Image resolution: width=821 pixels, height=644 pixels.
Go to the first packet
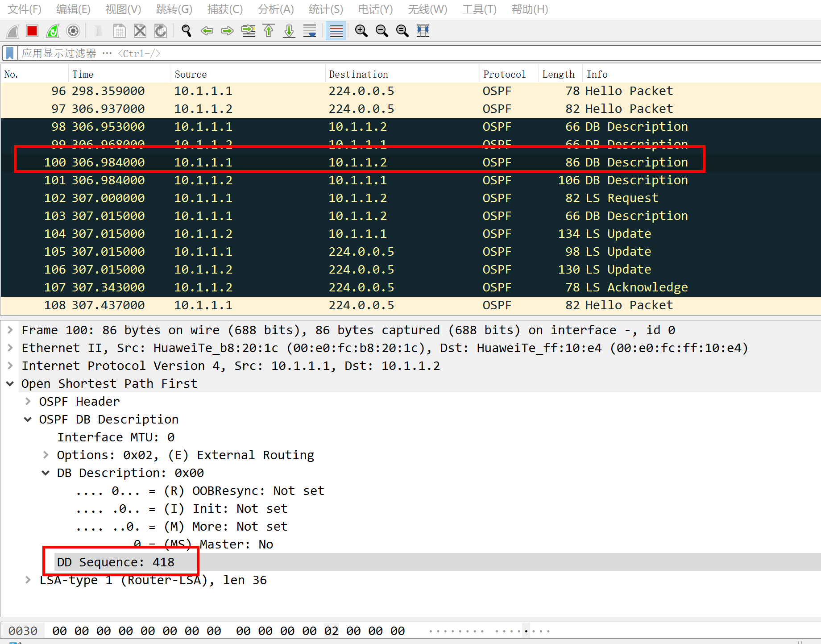point(269,31)
